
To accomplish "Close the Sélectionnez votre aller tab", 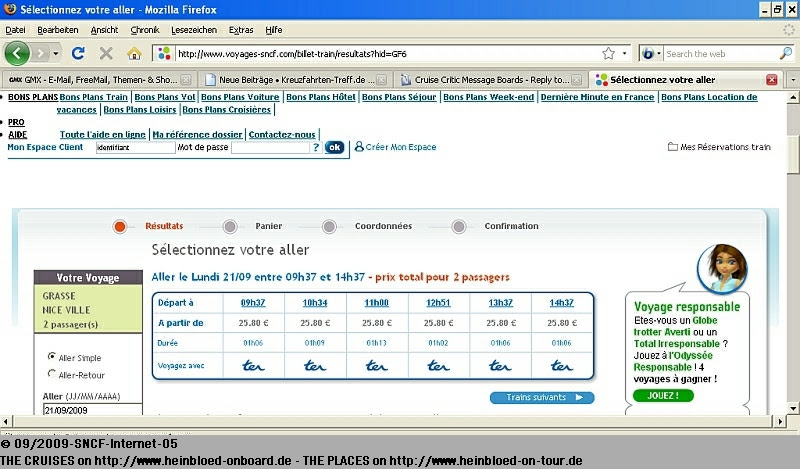I will click(x=771, y=80).
